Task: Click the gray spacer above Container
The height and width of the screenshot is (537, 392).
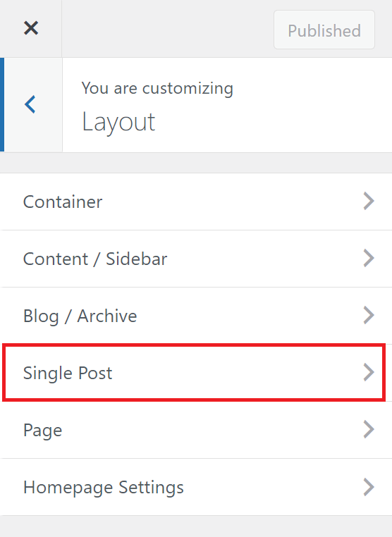Action: tap(196, 163)
